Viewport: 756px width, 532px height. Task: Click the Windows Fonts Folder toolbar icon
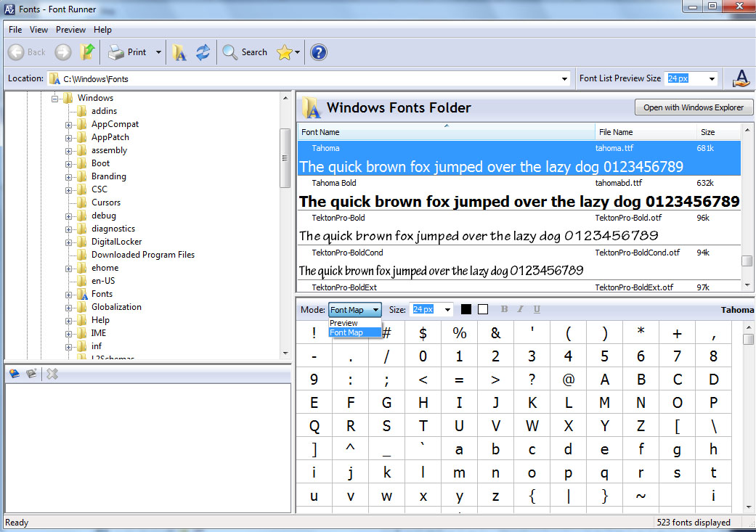point(179,52)
